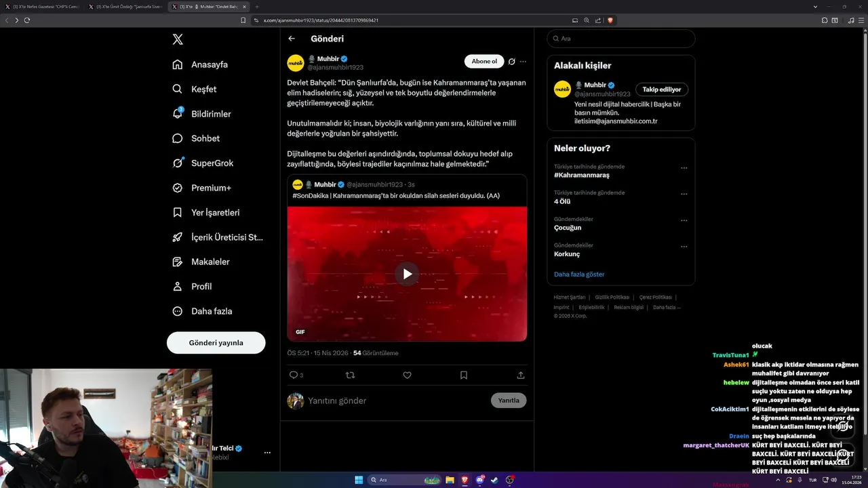This screenshot has width=868, height=488.
Task: Open Çerez Politikası footer link
Action: (x=656, y=298)
